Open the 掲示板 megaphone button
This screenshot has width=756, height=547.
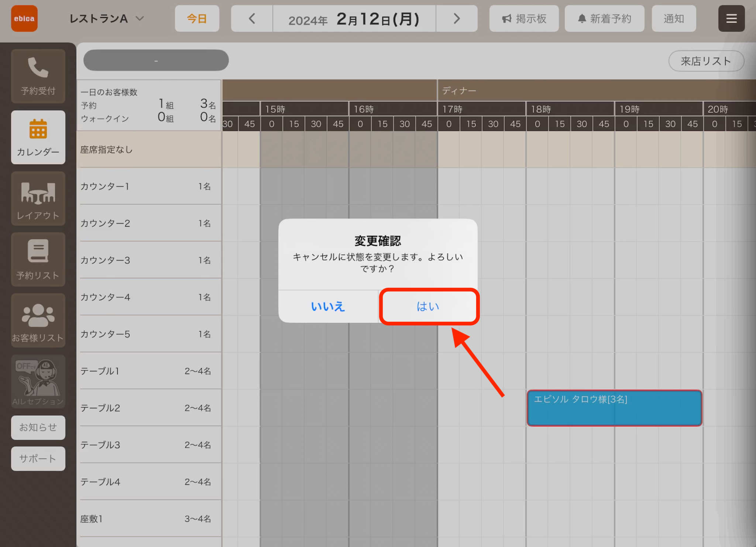(524, 18)
